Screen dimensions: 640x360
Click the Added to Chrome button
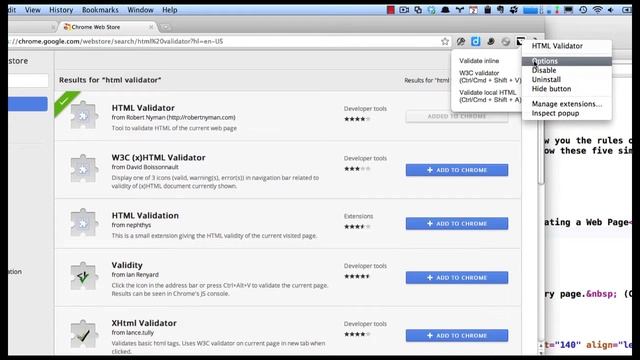click(457, 116)
